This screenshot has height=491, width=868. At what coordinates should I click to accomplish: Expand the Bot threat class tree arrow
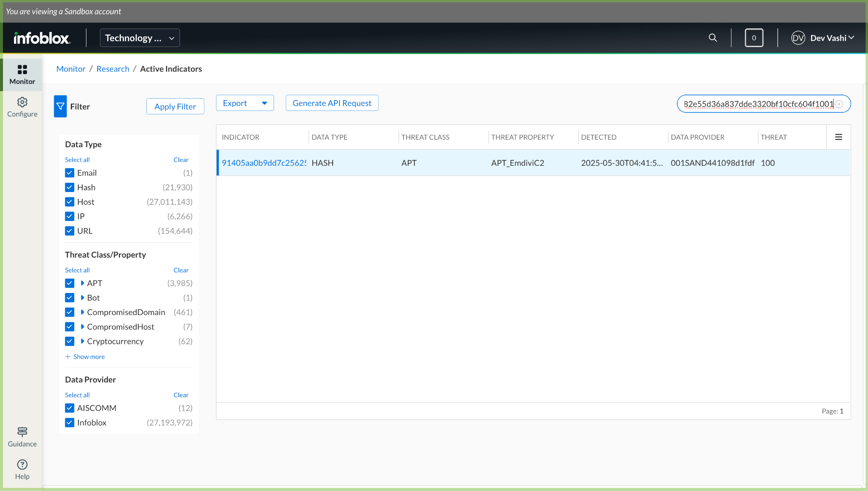pyautogui.click(x=82, y=298)
